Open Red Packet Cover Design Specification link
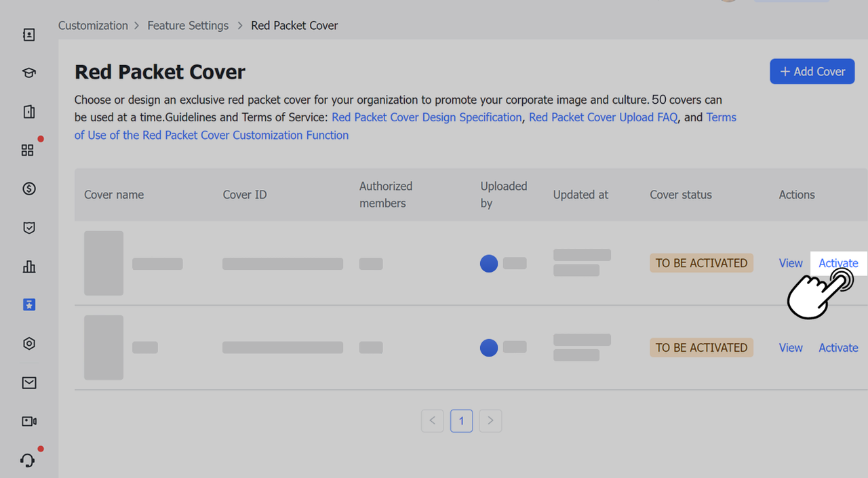Screen dimensions: 868x478 tap(427, 117)
